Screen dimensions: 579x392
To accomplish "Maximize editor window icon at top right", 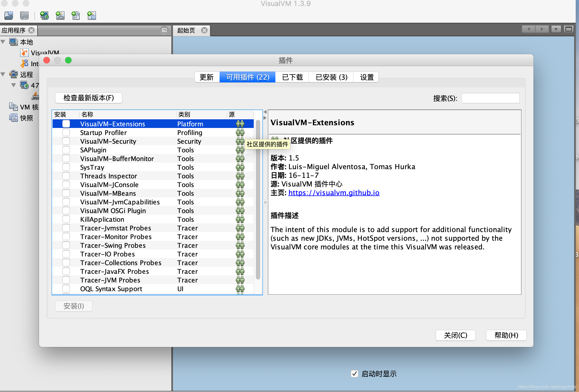I will pos(569,29).
